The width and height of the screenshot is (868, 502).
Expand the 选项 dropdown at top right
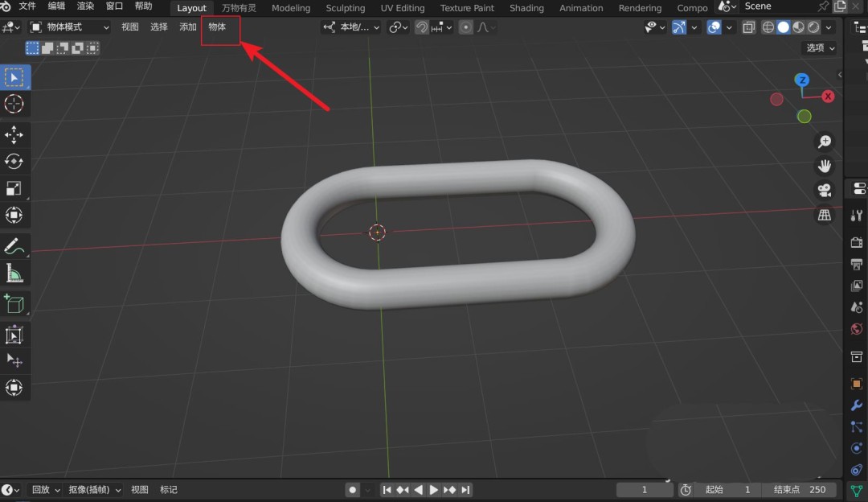click(817, 47)
